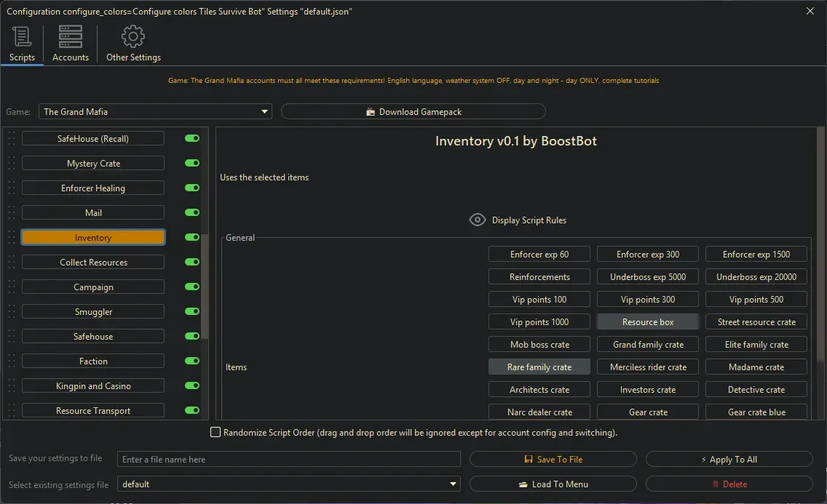Select the Collect Resources script
Screen dimensions: 827x504
(x=93, y=263)
